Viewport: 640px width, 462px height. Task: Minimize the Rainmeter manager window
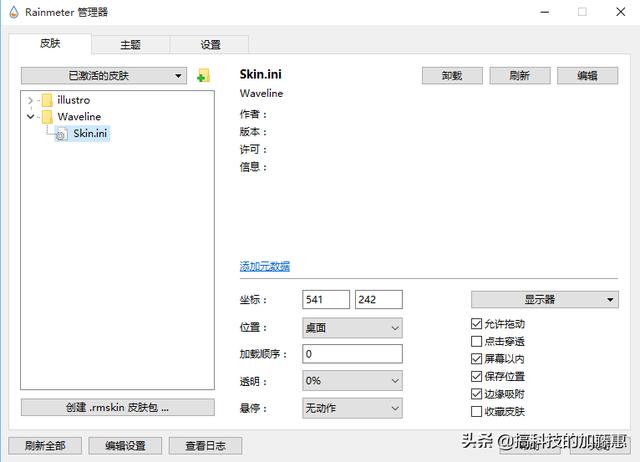[x=544, y=12]
